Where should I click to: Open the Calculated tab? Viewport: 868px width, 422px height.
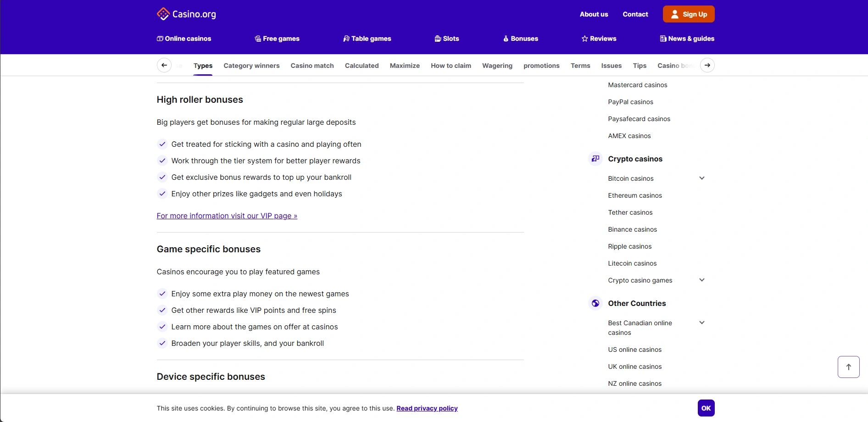(x=362, y=66)
